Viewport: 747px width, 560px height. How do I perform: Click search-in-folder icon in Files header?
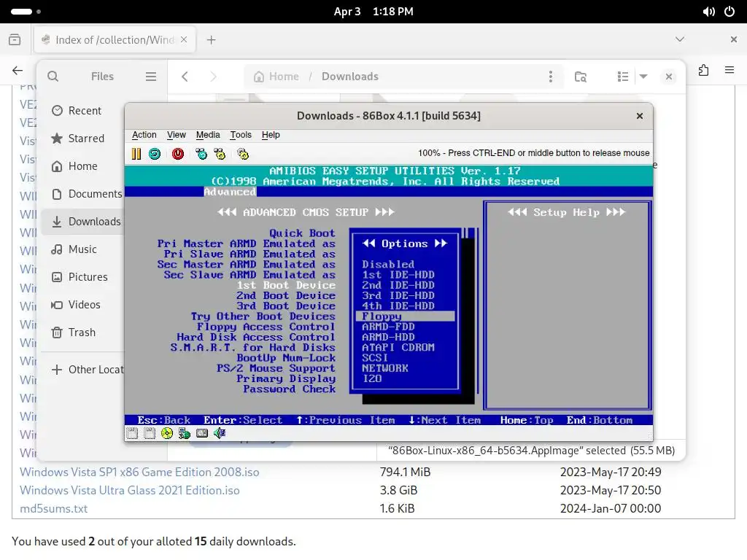[x=580, y=76]
